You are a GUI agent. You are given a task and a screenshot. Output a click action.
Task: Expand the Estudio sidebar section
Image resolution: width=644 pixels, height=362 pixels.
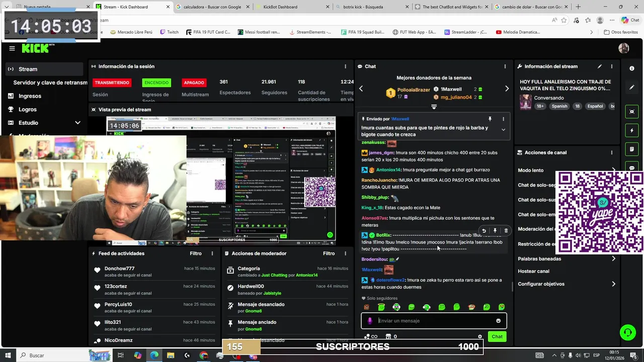pyautogui.click(x=77, y=123)
